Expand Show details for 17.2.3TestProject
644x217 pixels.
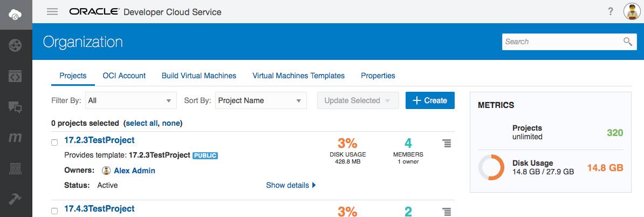[x=291, y=185]
